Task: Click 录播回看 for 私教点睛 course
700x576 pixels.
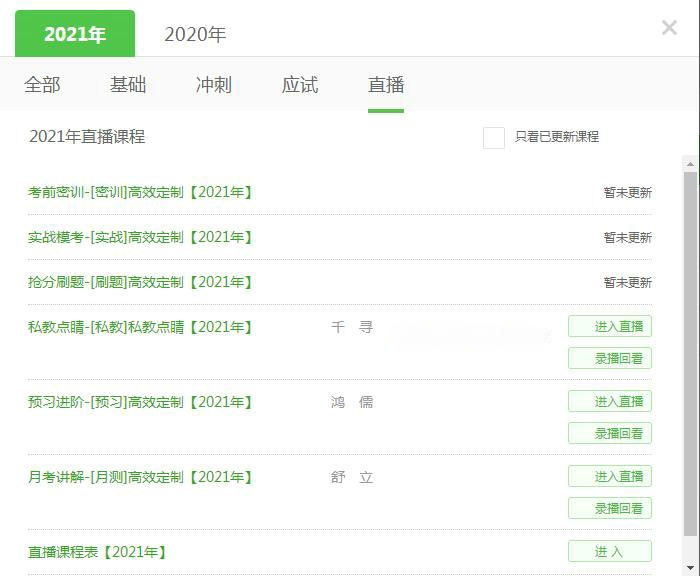Action: (610, 358)
